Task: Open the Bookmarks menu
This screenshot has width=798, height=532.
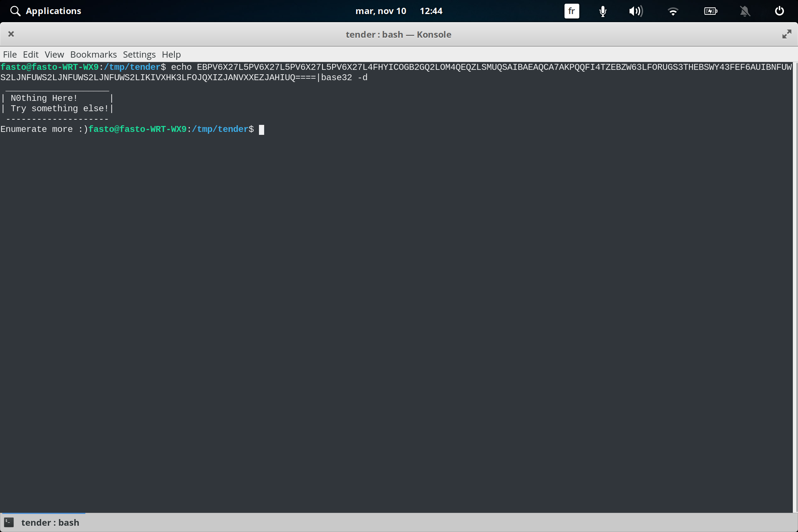Action: 93,54
